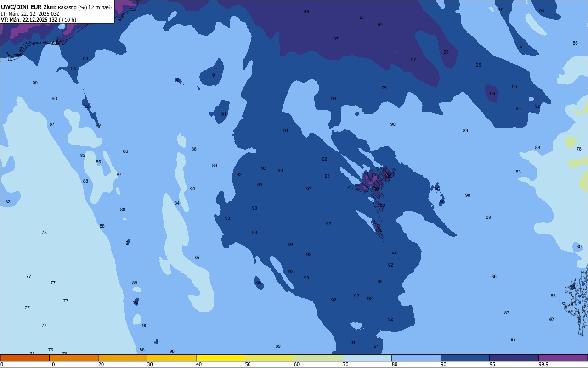Select the "10" legend scale label
Viewport: 588px width, 368px height.
[52, 364]
